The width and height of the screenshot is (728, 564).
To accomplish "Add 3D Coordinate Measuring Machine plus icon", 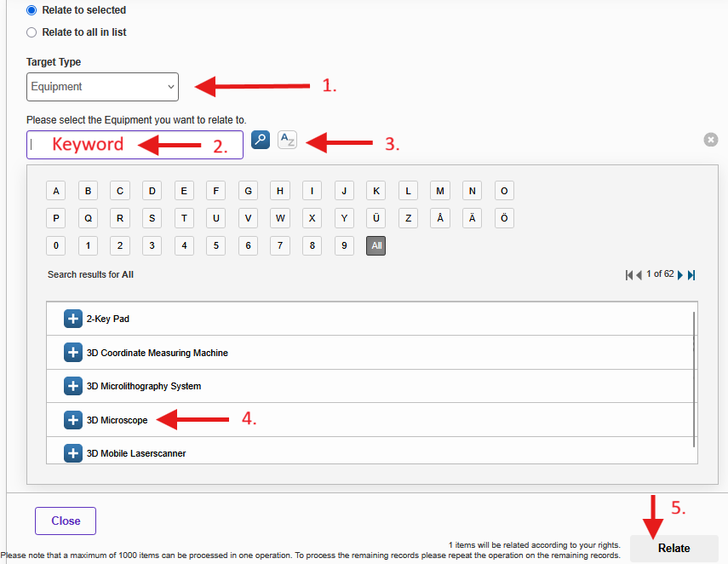I will pyautogui.click(x=73, y=353).
